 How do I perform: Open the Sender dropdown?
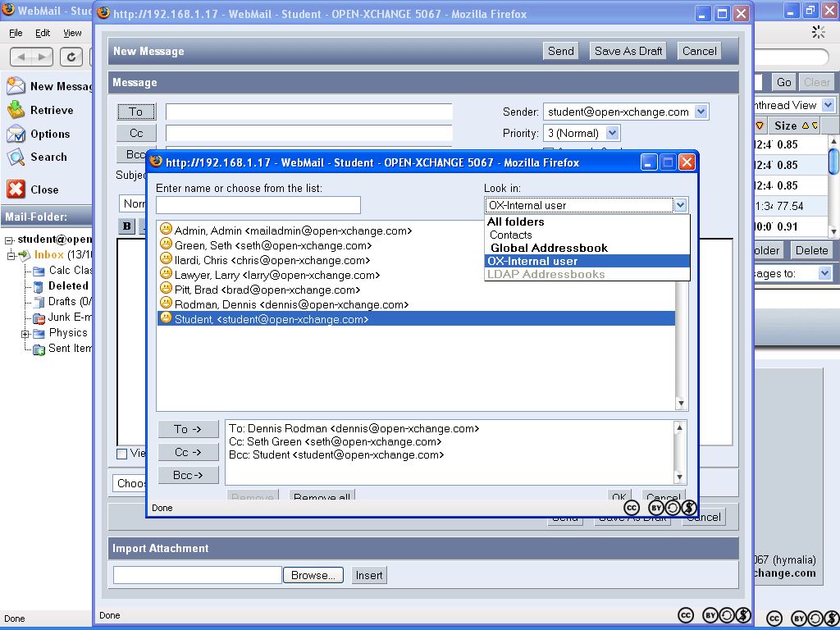(701, 112)
